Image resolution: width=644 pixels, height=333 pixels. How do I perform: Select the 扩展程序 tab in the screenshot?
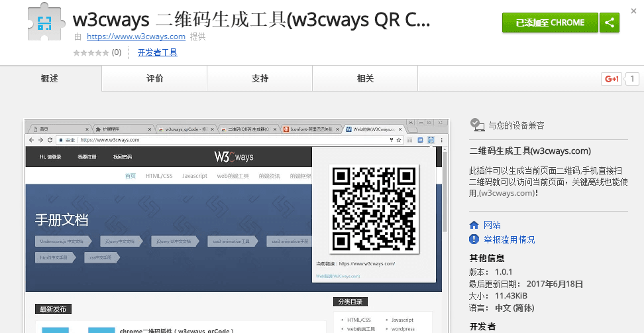click(123, 129)
